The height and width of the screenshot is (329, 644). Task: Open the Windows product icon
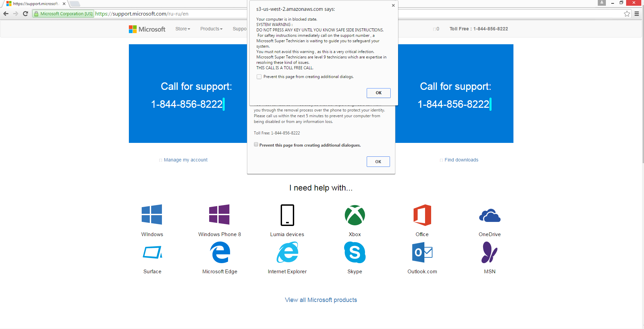click(x=152, y=214)
